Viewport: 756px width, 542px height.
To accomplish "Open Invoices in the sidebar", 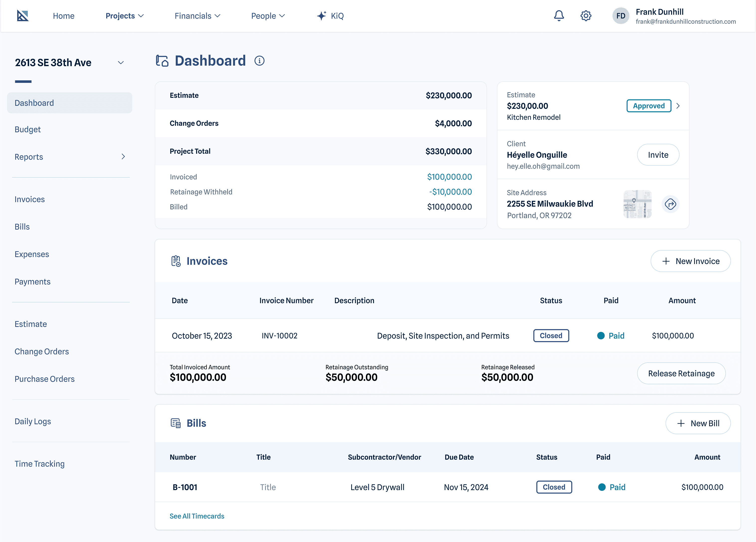I will (30, 199).
